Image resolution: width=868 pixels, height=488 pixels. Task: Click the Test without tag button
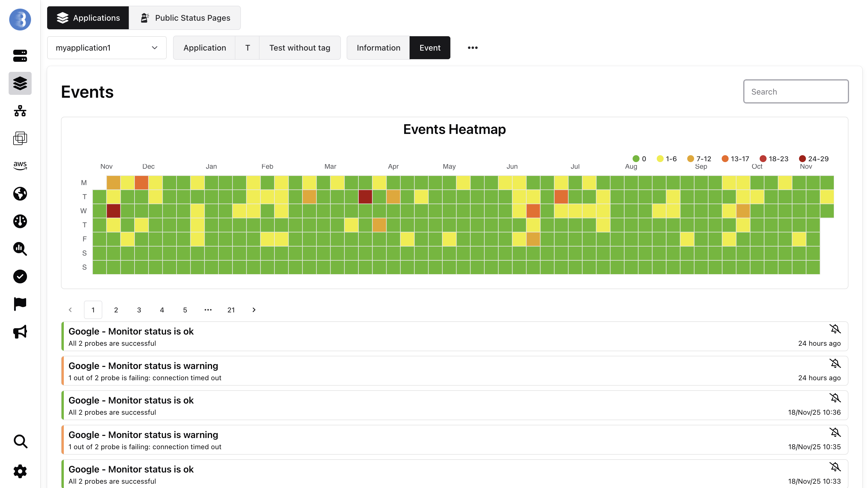pos(299,48)
